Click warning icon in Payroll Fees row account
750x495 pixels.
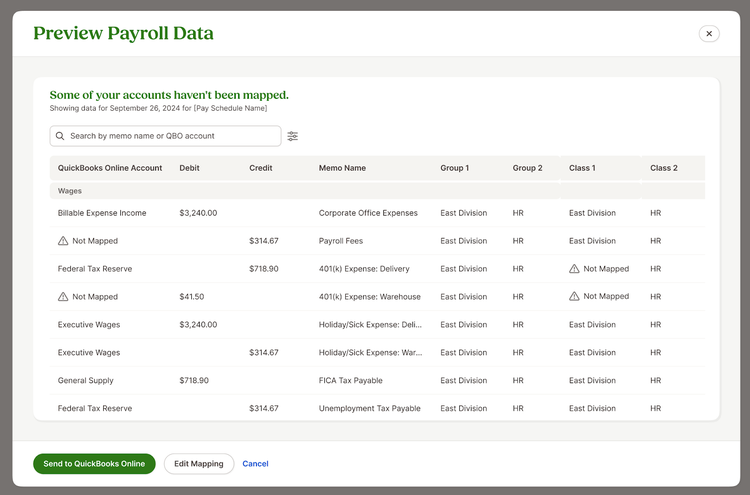63,241
